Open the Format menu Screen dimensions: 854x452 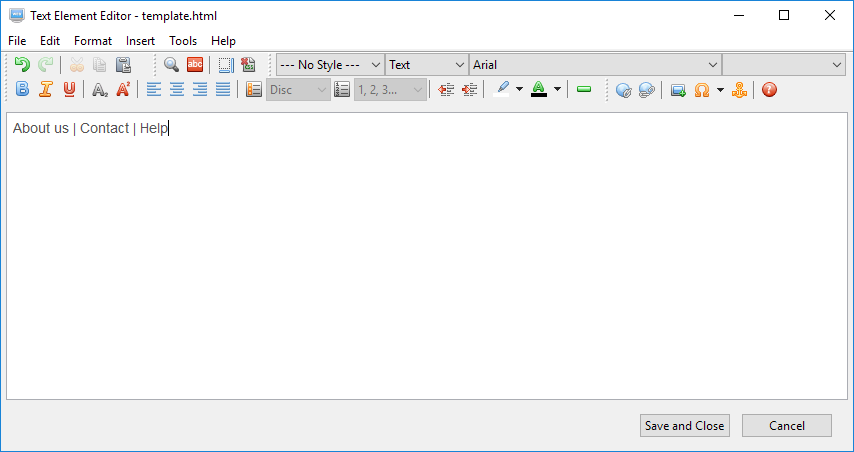(x=93, y=41)
